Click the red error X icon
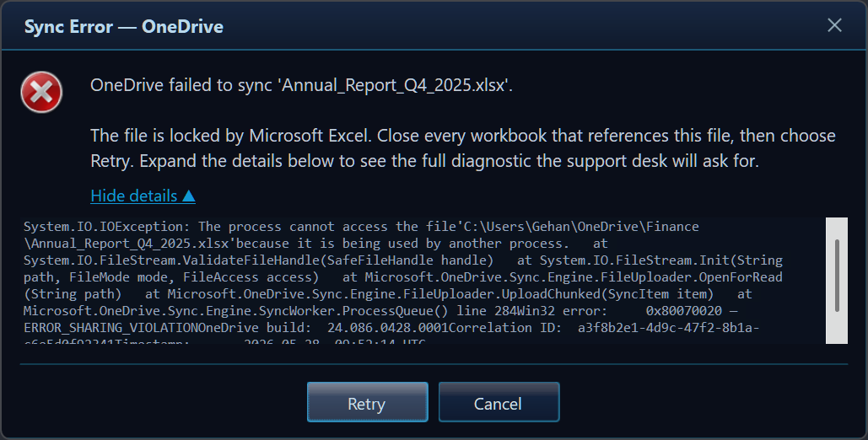The image size is (868, 440). [41, 92]
